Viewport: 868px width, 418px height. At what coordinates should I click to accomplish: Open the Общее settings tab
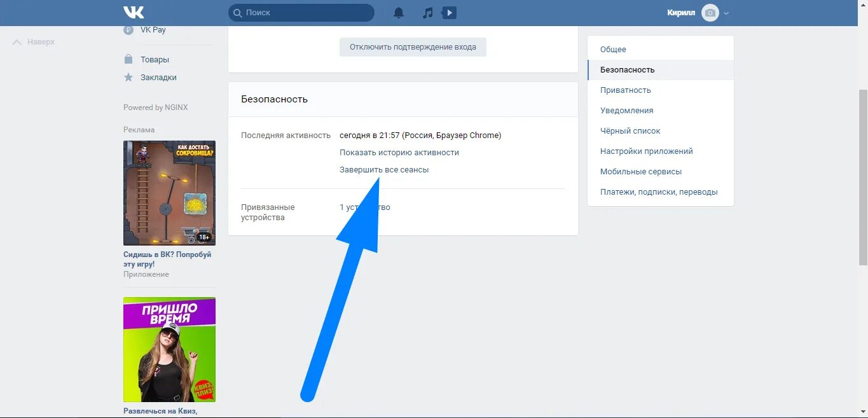click(x=661, y=50)
